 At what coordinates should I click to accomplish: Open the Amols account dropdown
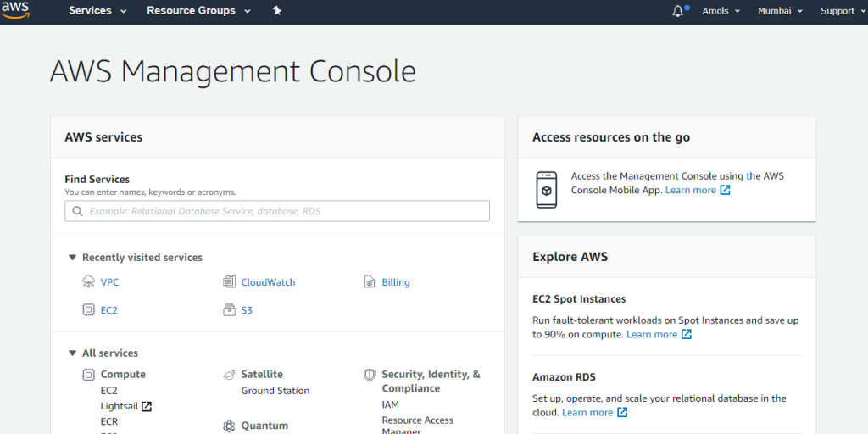721,11
